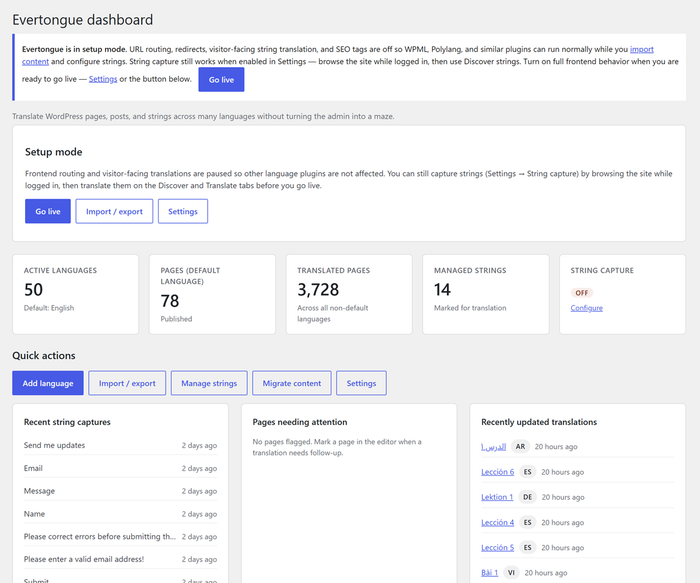
Task: Open Import / export under Quick actions
Action: (x=127, y=383)
